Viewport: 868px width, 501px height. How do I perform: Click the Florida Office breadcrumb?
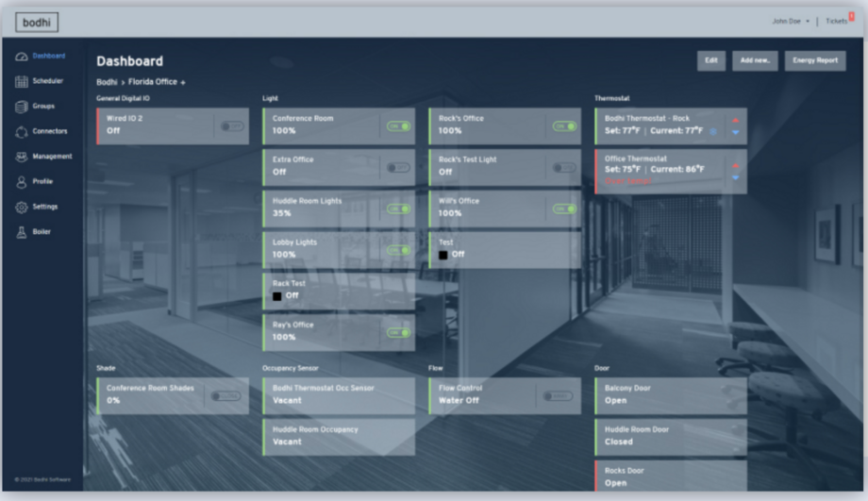(x=153, y=82)
